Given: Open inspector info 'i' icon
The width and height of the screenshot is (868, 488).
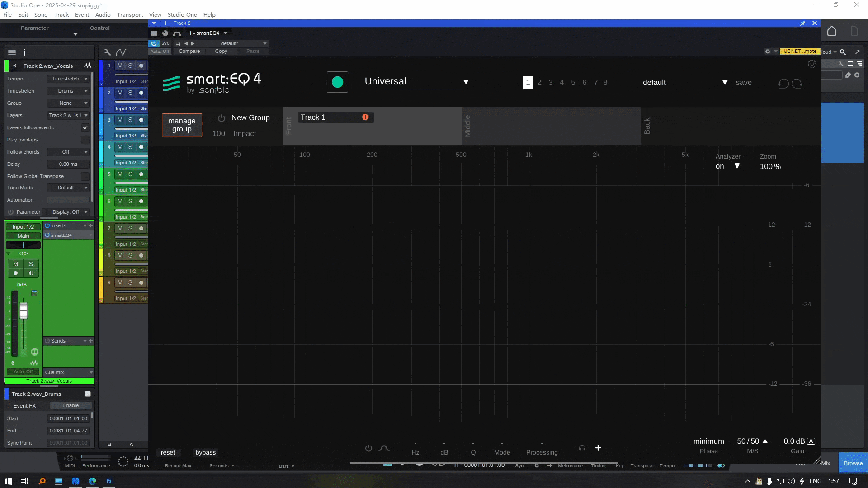Looking at the screenshot, I should click(x=24, y=52).
